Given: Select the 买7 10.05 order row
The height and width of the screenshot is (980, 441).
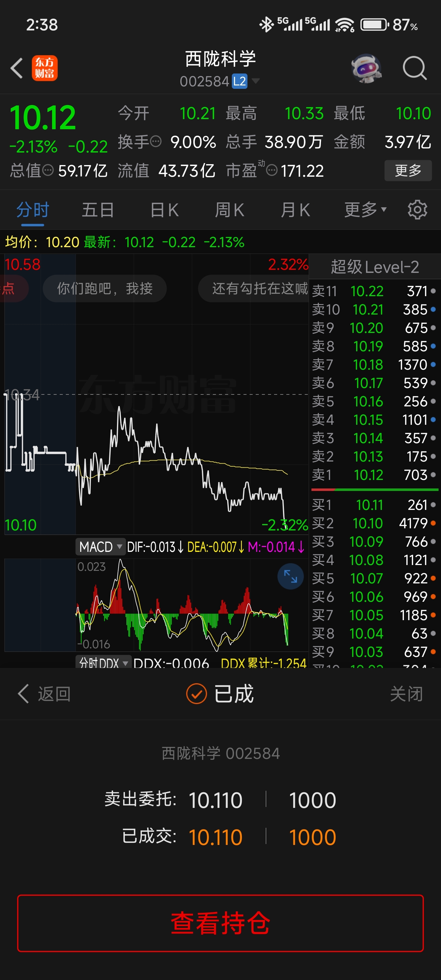Looking at the screenshot, I should (x=375, y=615).
